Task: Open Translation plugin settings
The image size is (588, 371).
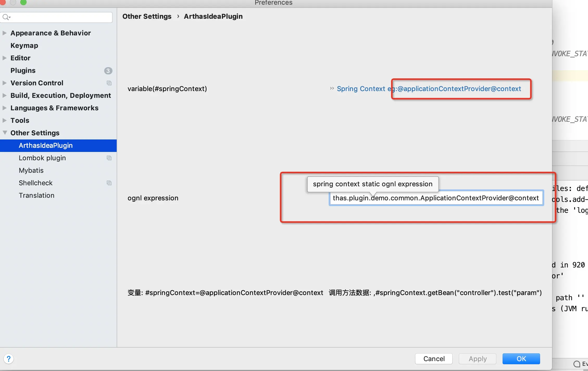Action: (36, 195)
